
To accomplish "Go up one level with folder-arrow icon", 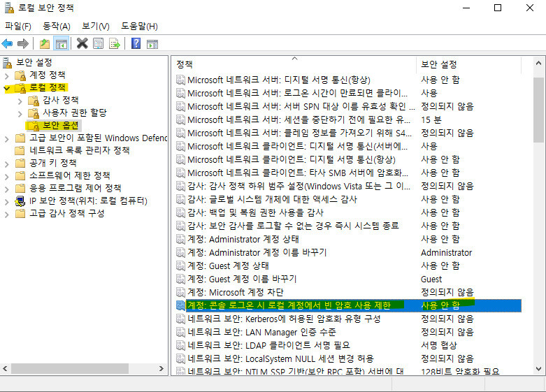I will (45, 44).
